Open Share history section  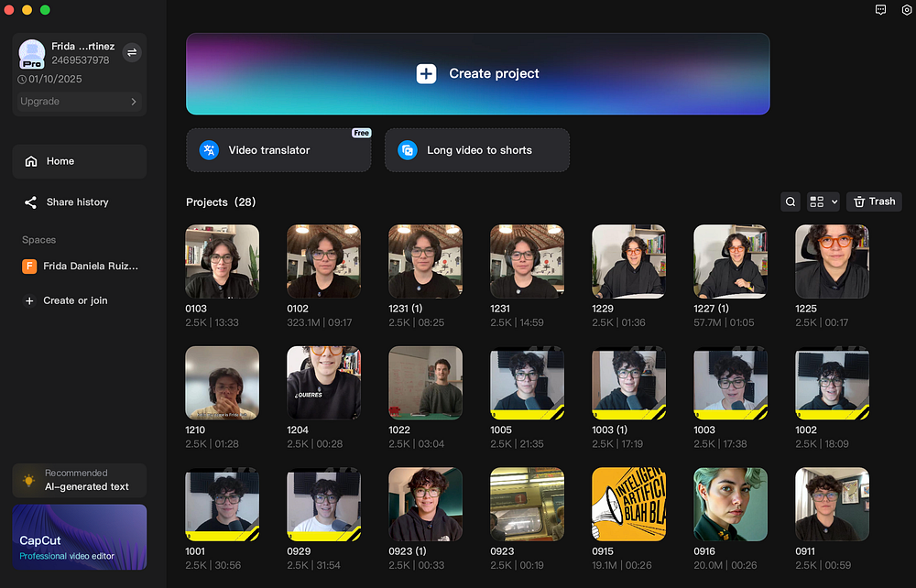tap(80, 202)
